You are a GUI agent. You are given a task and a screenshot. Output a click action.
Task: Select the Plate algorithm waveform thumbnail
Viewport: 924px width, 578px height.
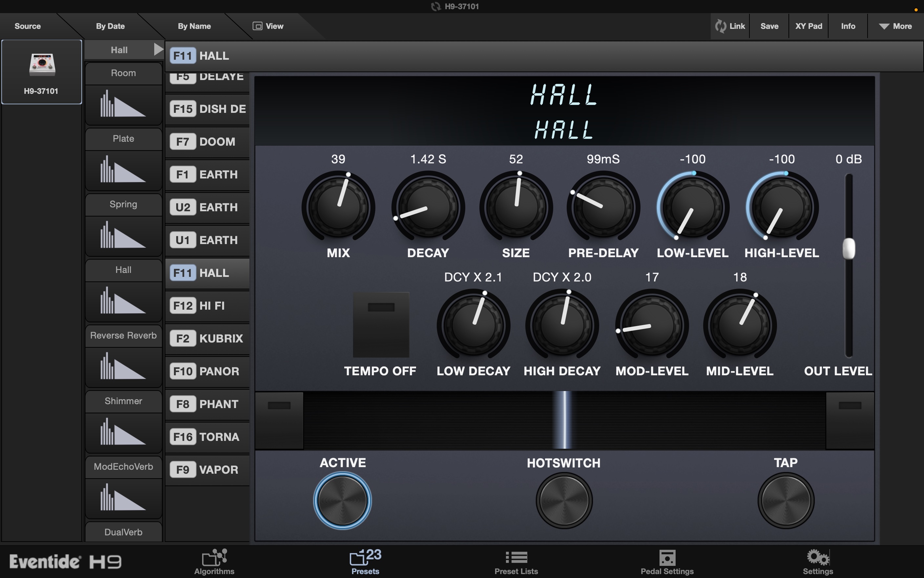tap(123, 170)
